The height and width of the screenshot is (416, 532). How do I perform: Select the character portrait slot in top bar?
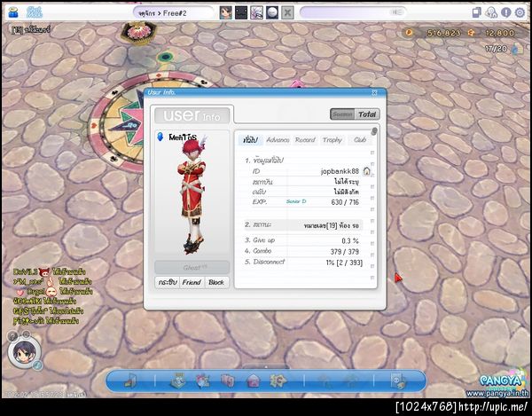225,13
